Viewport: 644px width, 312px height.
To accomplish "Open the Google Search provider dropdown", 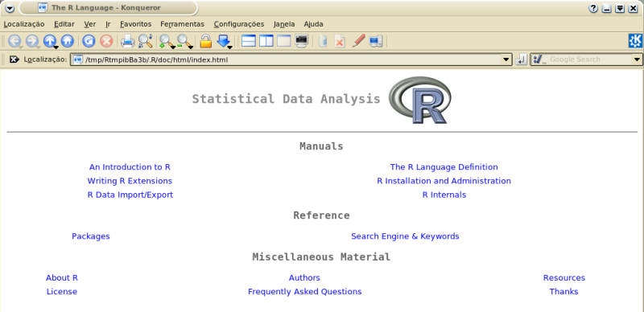I will (x=637, y=60).
